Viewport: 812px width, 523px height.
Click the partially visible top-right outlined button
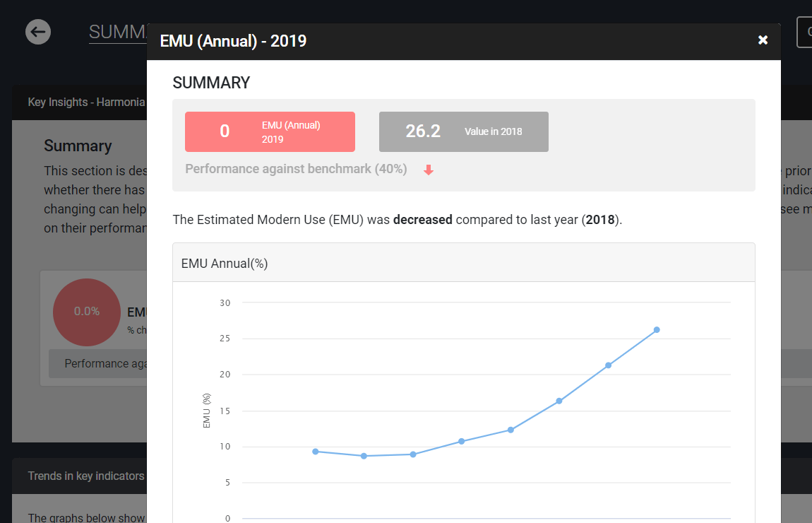click(x=804, y=32)
